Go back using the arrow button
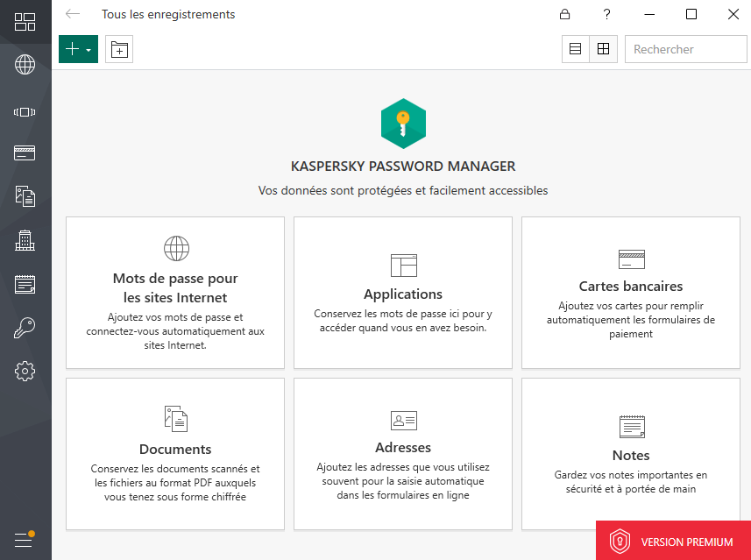 click(73, 14)
